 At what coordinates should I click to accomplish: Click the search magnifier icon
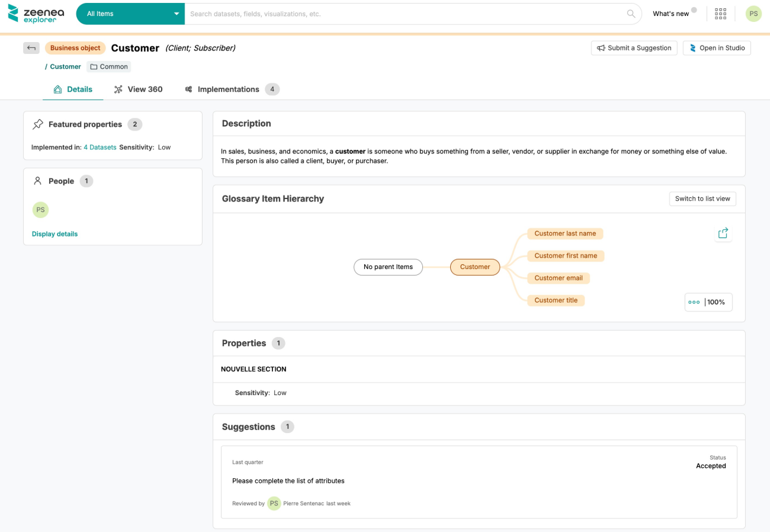631,14
